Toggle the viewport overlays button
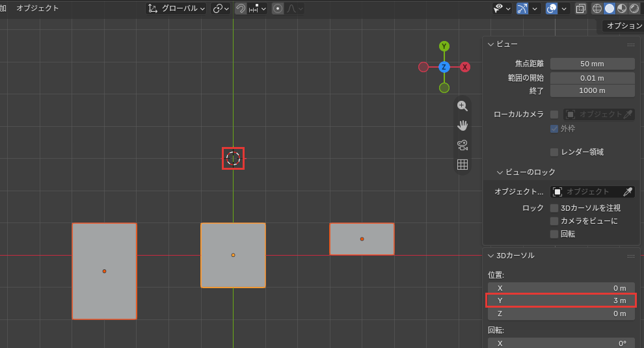The width and height of the screenshot is (644, 348). tap(551, 8)
